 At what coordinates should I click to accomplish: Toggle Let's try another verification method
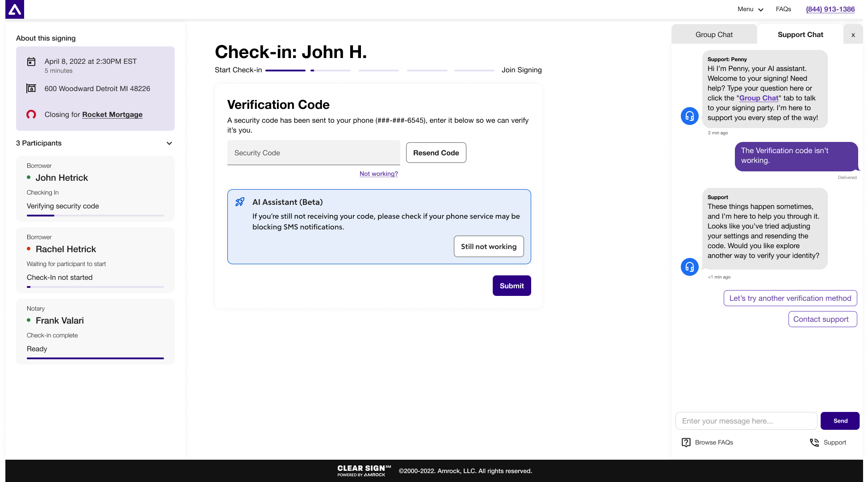tap(789, 298)
